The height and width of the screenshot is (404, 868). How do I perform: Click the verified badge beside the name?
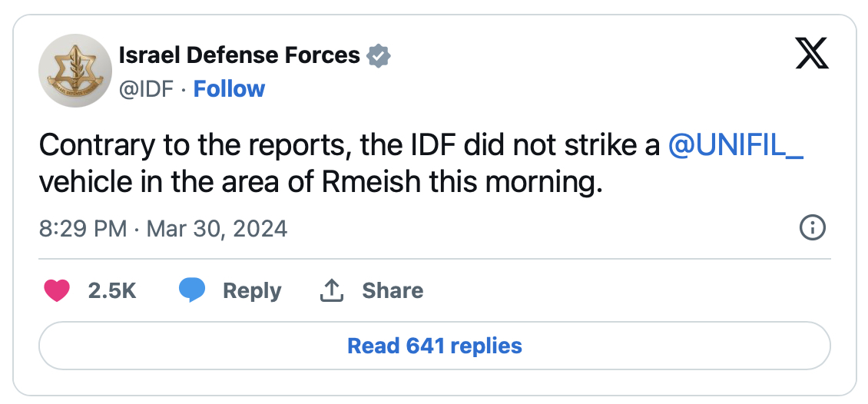379,55
